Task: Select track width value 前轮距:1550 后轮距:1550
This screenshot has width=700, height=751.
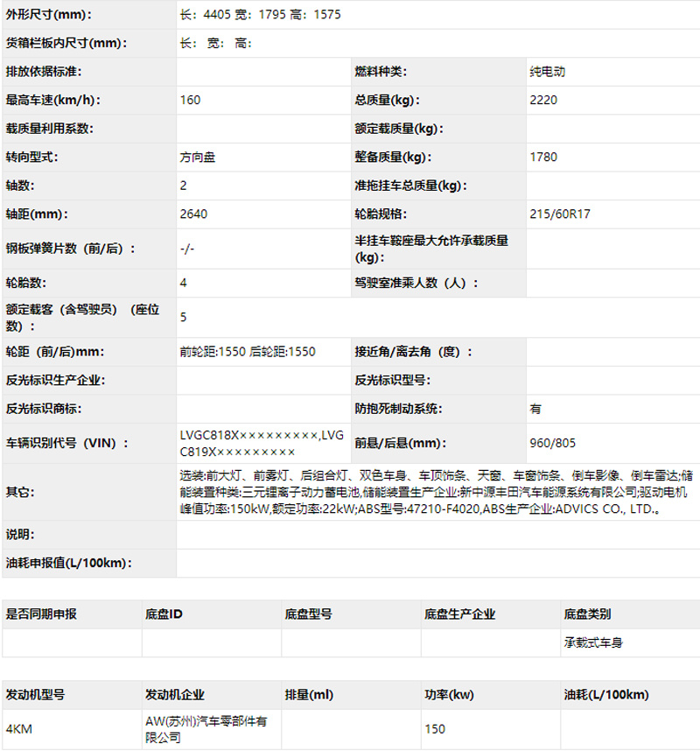Action: (248, 352)
